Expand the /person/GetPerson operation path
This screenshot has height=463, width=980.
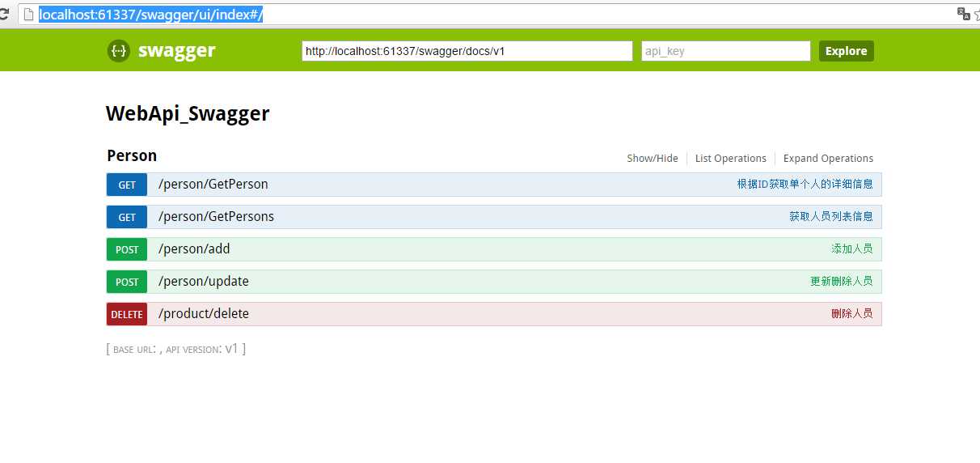(213, 185)
